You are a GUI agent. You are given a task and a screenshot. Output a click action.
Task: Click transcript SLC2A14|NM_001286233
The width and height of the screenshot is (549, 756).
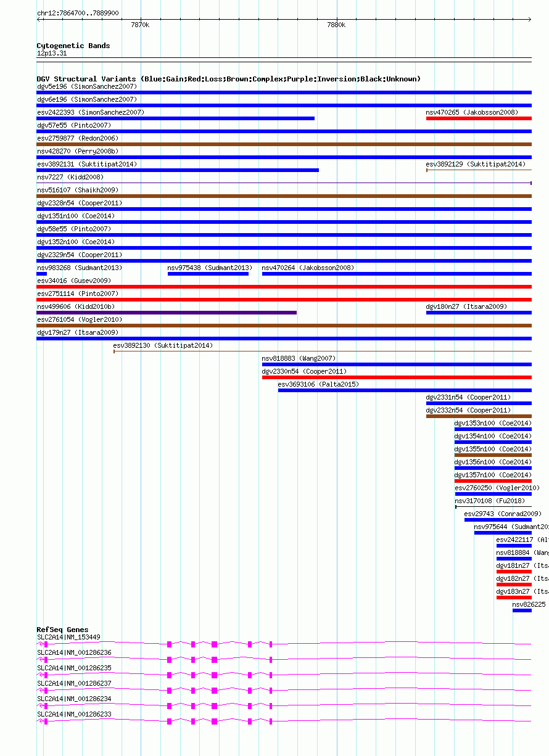tap(74, 714)
